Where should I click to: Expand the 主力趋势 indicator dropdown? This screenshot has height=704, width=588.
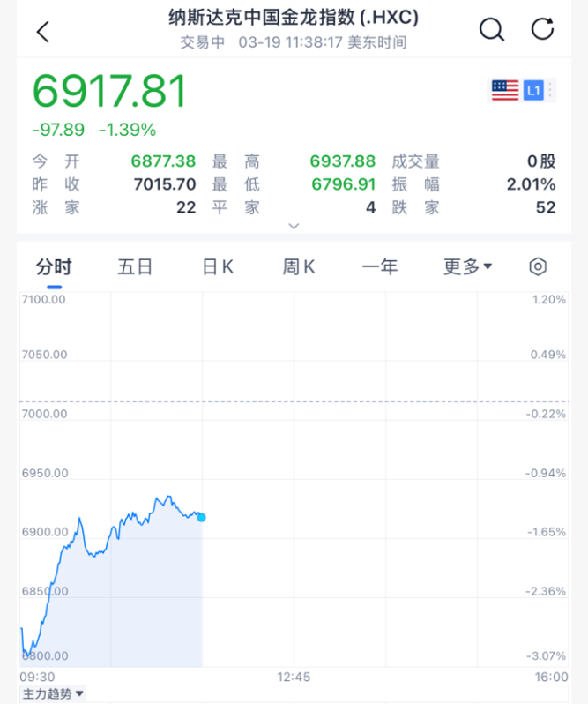coord(53,694)
